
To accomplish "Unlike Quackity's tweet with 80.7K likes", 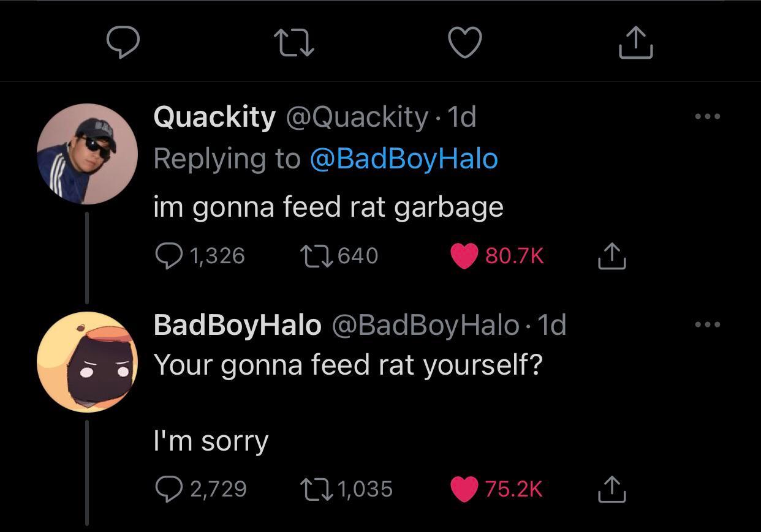I will click(x=464, y=256).
